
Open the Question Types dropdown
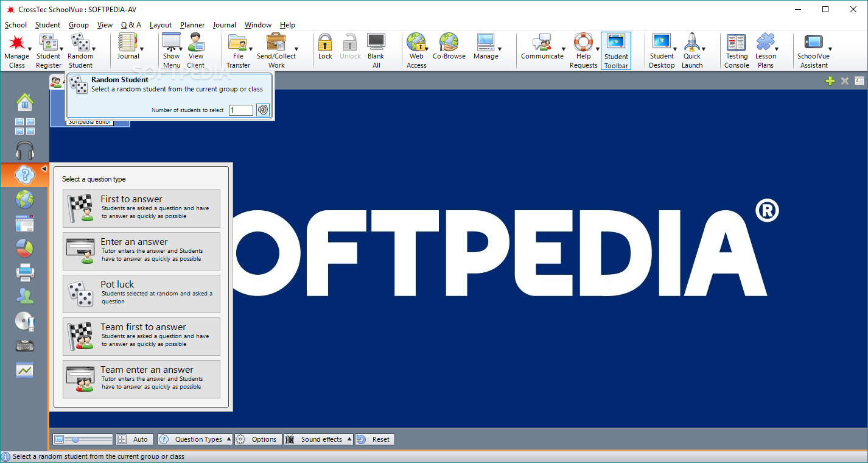[x=195, y=439]
